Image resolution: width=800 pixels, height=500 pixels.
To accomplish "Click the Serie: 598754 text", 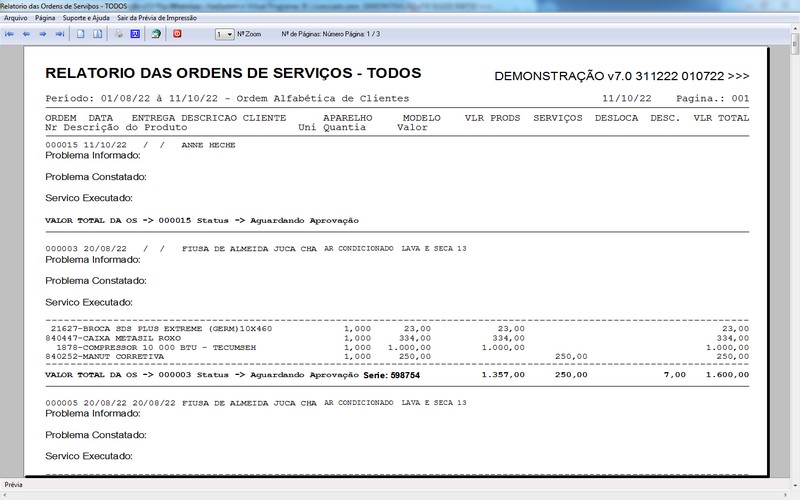I will pos(391,375).
